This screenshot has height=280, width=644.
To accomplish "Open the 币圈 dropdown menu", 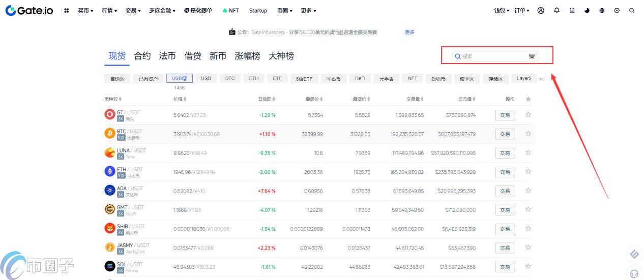I will pyautogui.click(x=285, y=11).
